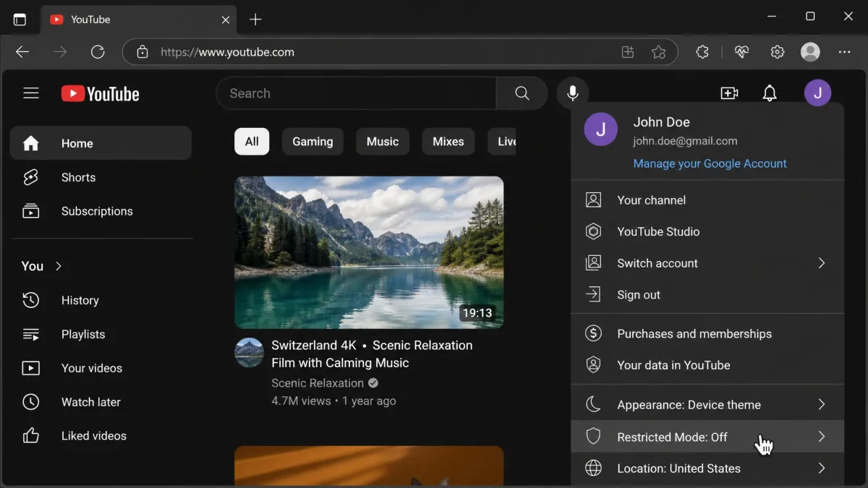868x488 pixels.
Task: Open the orange partially visible thumbnail
Action: [x=369, y=466]
